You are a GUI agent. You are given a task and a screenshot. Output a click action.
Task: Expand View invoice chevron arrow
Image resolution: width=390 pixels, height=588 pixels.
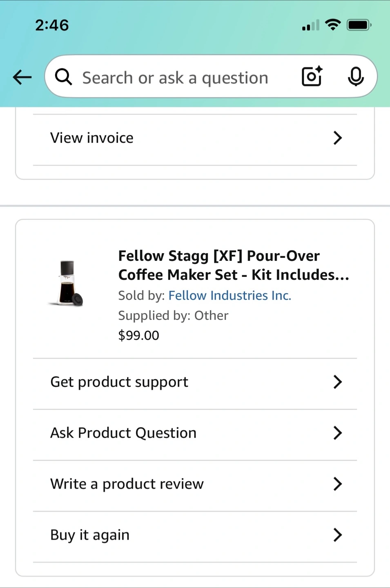(337, 138)
